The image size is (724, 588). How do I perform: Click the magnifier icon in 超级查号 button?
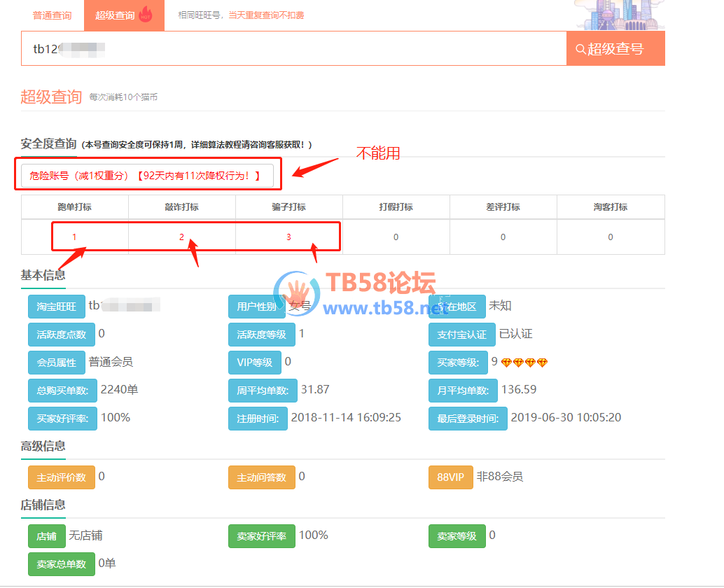[x=580, y=49]
